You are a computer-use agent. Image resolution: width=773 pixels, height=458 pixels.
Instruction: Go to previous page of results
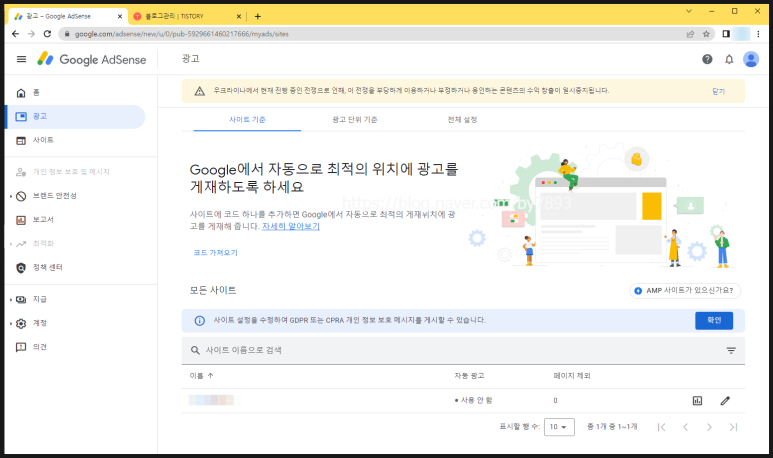[x=685, y=427]
